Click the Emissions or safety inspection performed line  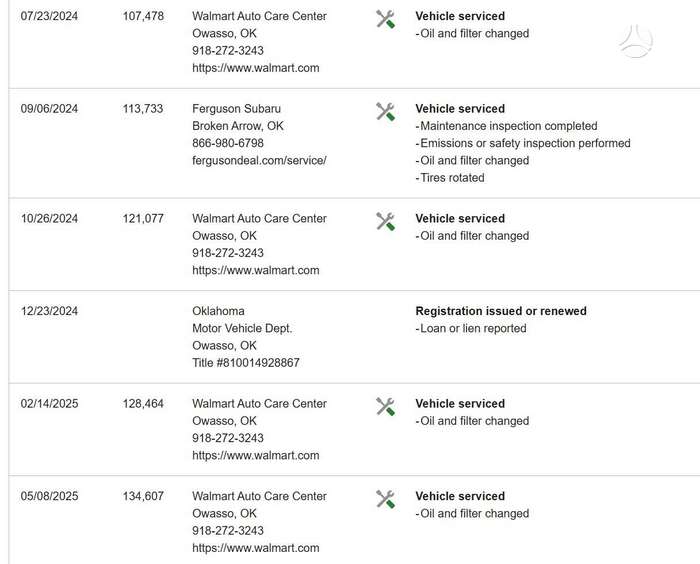(x=523, y=143)
